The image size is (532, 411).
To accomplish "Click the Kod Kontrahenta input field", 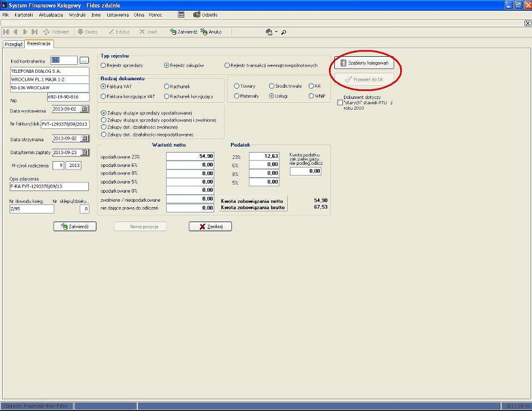I will (x=64, y=60).
